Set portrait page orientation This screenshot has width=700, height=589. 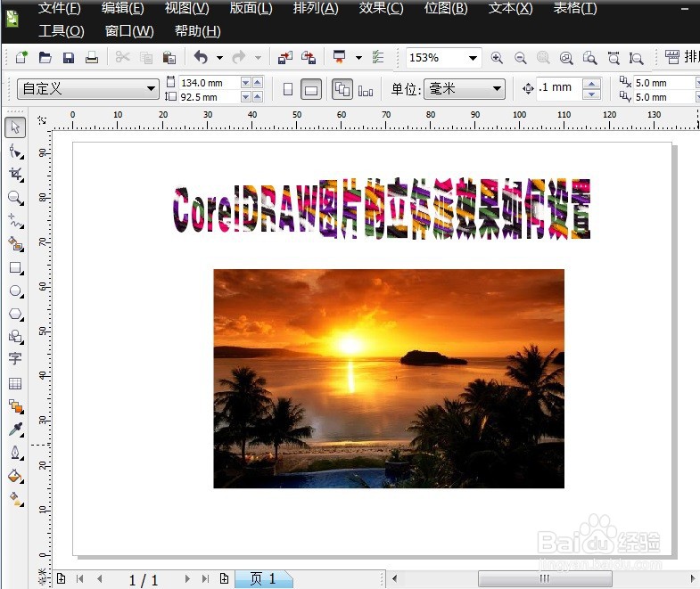tap(288, 89)
